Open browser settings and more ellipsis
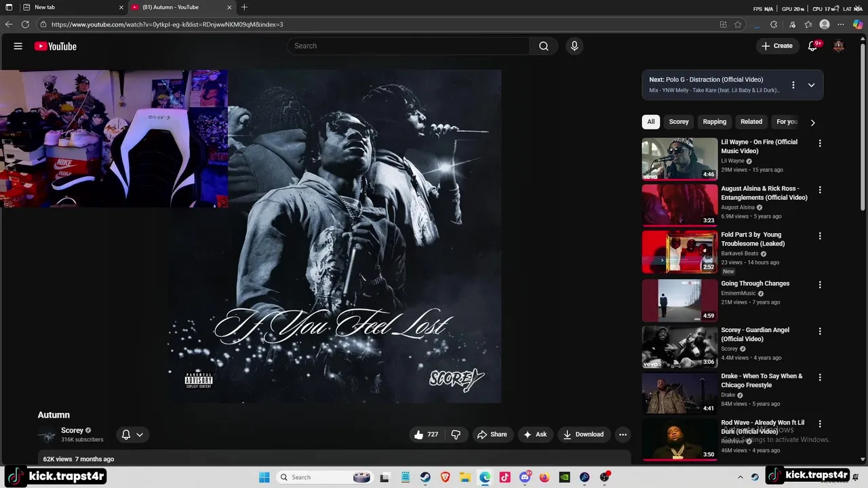The height and width of the screenshot is (488, 868). [x=841, y=24]
